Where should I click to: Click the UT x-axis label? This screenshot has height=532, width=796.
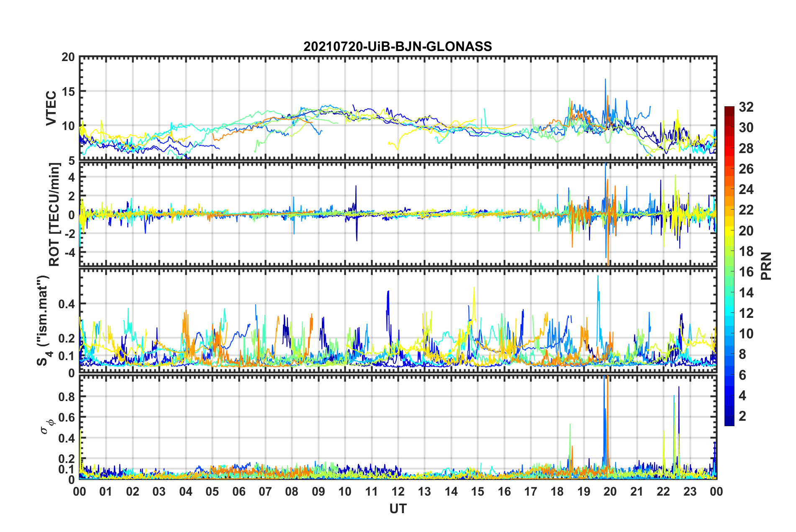pyautogui.click(x=398, y=509)
